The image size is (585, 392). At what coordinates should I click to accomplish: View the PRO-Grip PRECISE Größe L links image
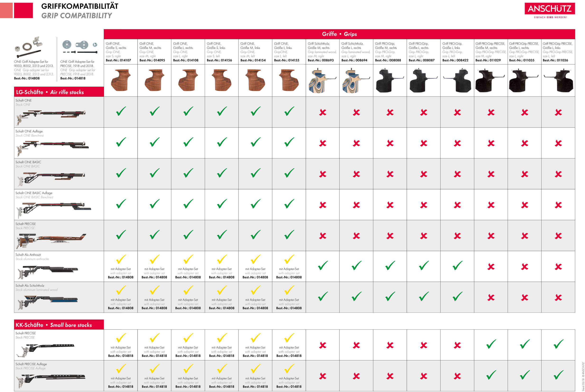pos(558,81)
